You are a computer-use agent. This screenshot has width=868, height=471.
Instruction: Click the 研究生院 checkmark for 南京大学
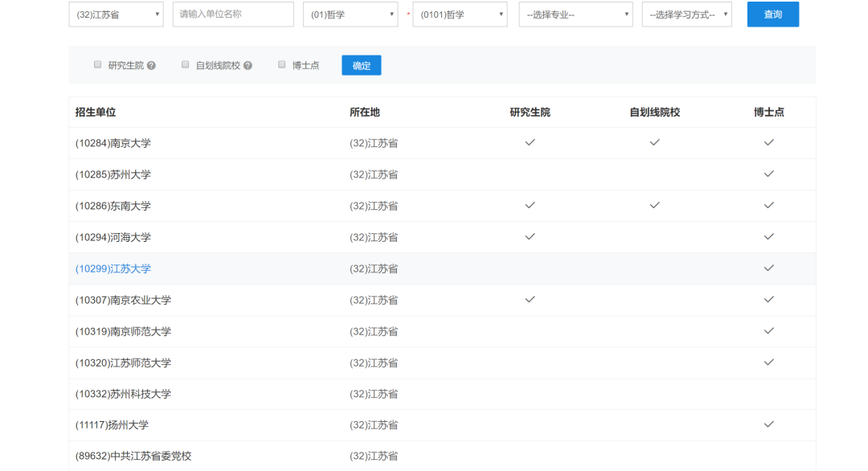[x=530, y=142]
